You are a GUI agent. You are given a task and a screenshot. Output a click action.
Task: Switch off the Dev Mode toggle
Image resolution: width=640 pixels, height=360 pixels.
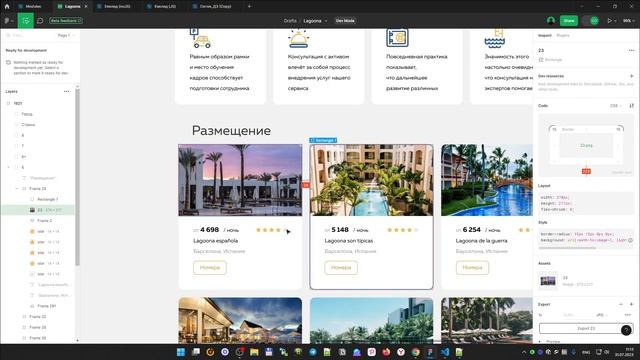click(591, 20)
